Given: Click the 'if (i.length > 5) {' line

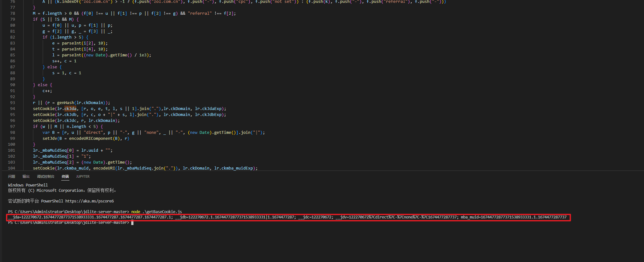Looking at the screenshot, I should pyautogui.click(x=66, y=37).
